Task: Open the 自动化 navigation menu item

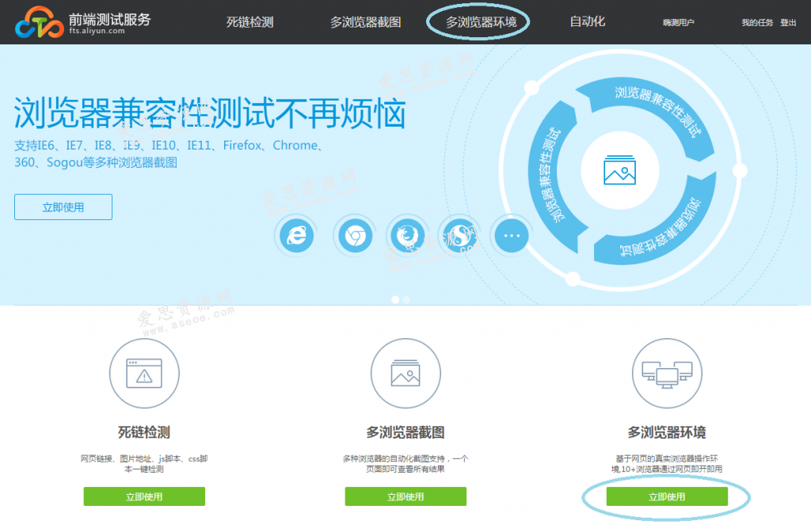Action: (x=584, y=22)
